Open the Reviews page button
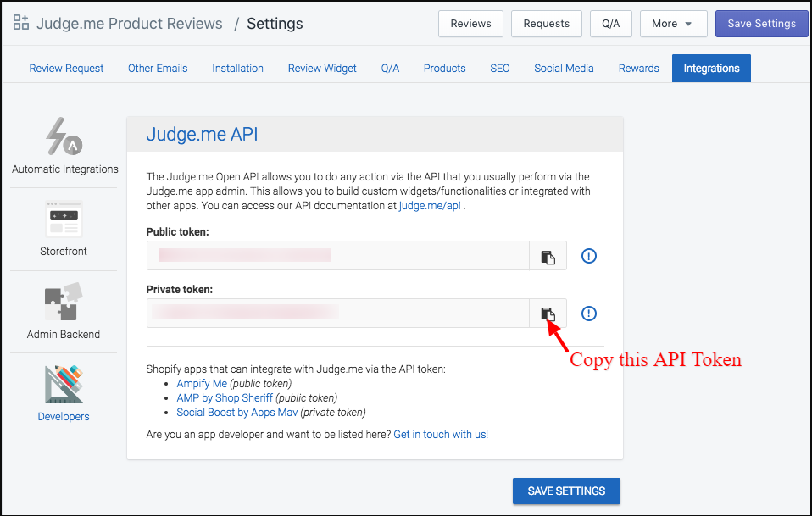The width and height of the screenshot is (812, 516). coord(470,24)
